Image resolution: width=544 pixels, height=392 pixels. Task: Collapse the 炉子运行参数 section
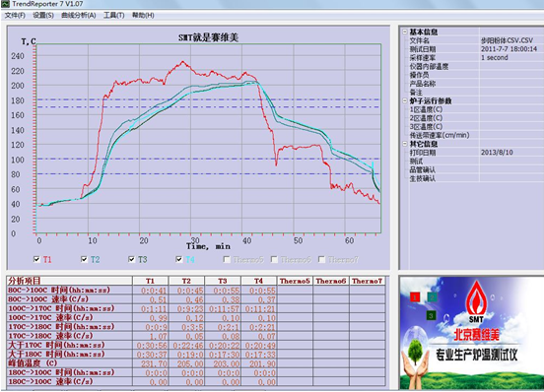tap(404, 100)
